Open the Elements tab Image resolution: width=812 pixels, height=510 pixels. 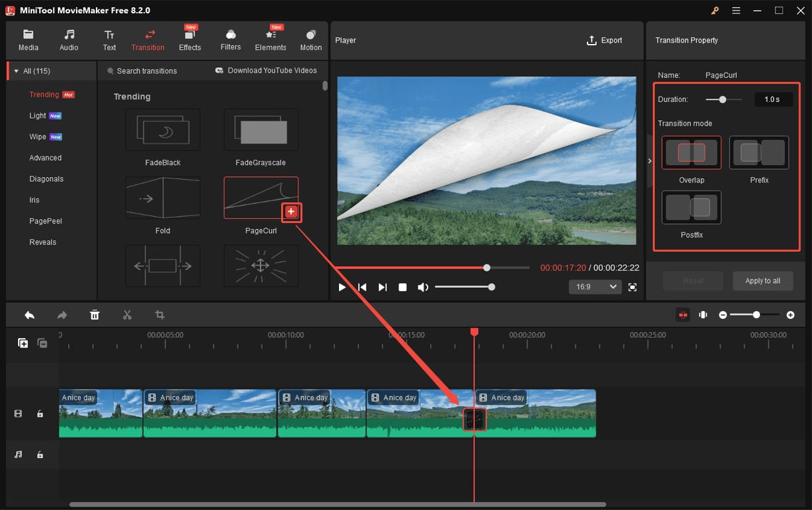[x=270, y=40]
